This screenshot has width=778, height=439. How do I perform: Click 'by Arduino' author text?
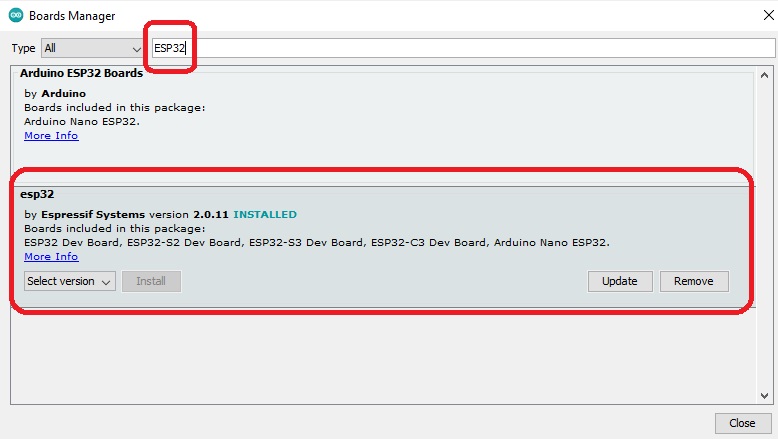pyautogui.click(x=55, y=93)
